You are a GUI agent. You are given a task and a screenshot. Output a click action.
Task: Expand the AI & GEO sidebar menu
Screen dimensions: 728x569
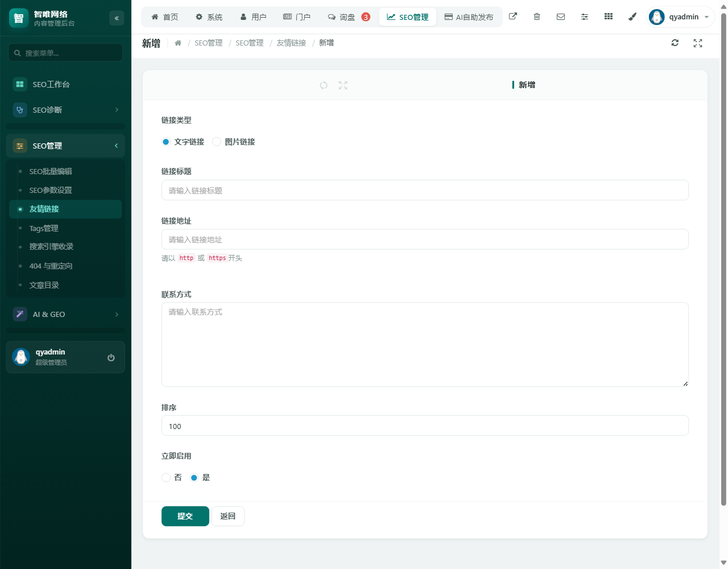[65, 314]
